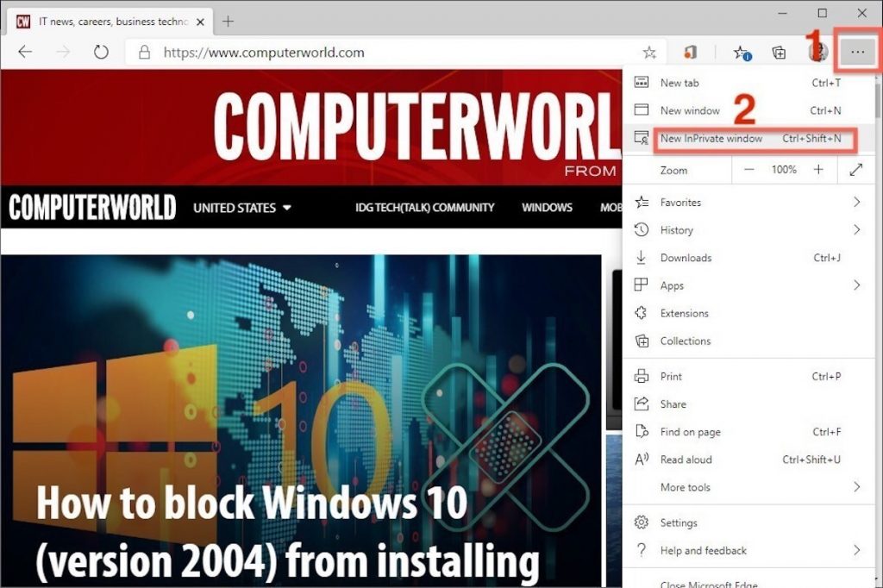
Task: Choose Downloads from the menu
Action: click(x=686, y=258)
